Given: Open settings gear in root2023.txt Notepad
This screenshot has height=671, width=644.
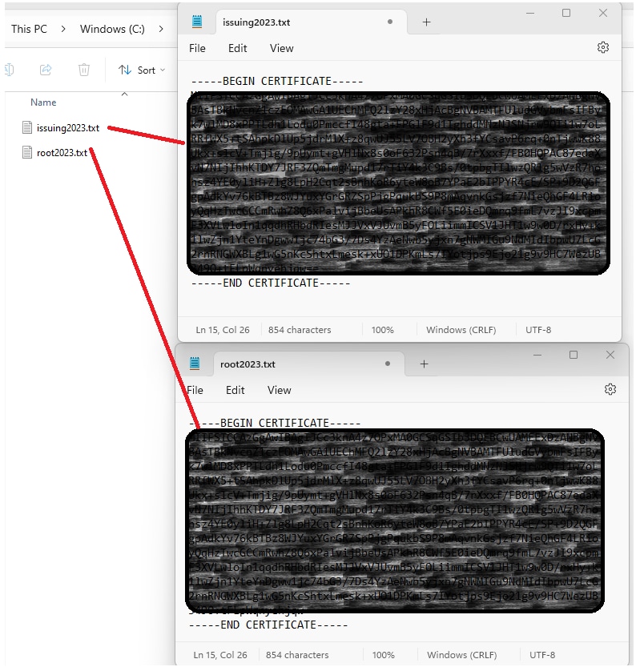Looking at the screenshot, I should coord(610,389).
